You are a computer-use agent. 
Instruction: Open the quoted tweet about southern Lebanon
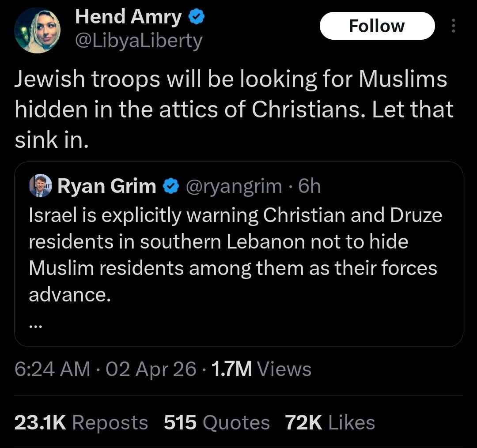235,255
